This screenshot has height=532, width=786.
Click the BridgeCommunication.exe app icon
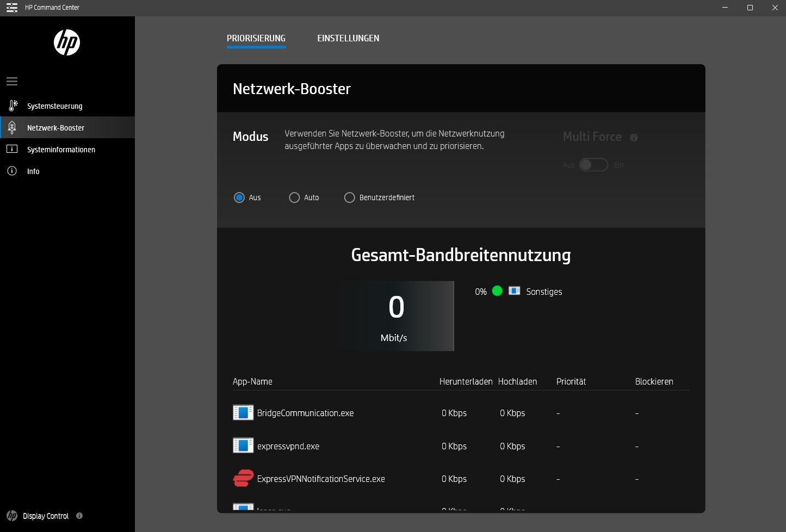coord(243,413)
